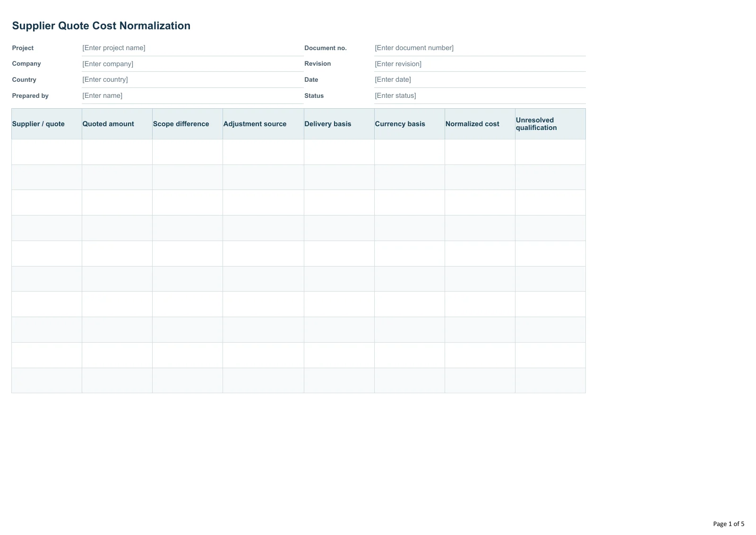The height and width of the screenshot is (535, 756).
Task: Click the 'Page 1 of 5' footer text
Action: tap(729, 524)
